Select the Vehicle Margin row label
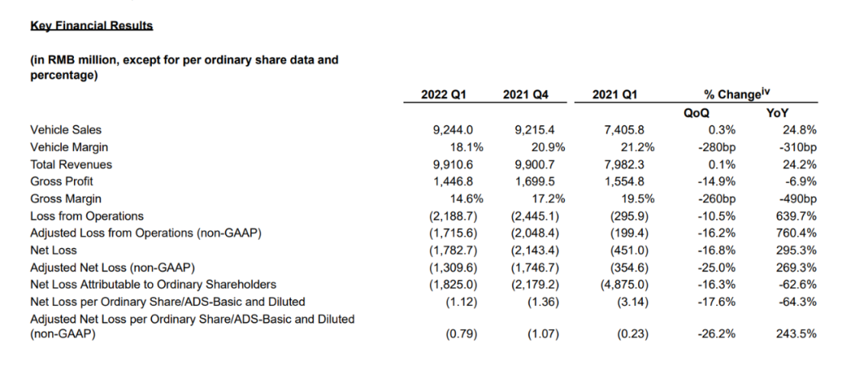This screenshot has height=366, width=868. pyautogui.click(x=69, y=147)
